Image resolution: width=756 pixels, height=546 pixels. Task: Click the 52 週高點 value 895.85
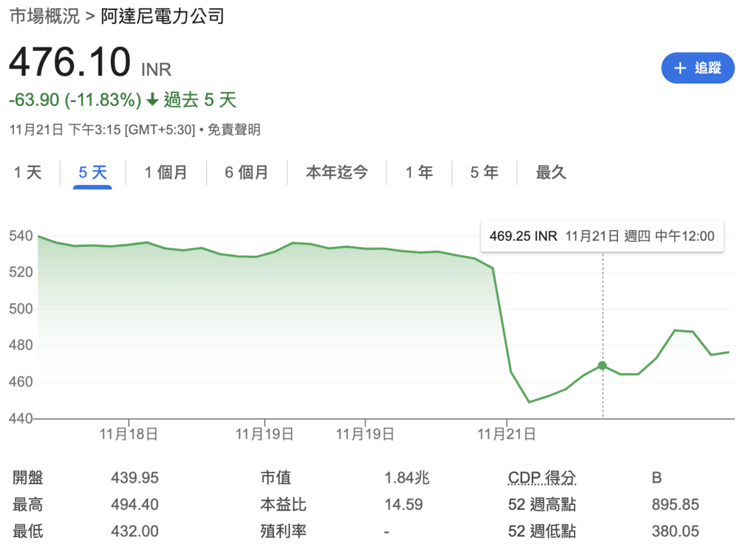click(675, 504)
